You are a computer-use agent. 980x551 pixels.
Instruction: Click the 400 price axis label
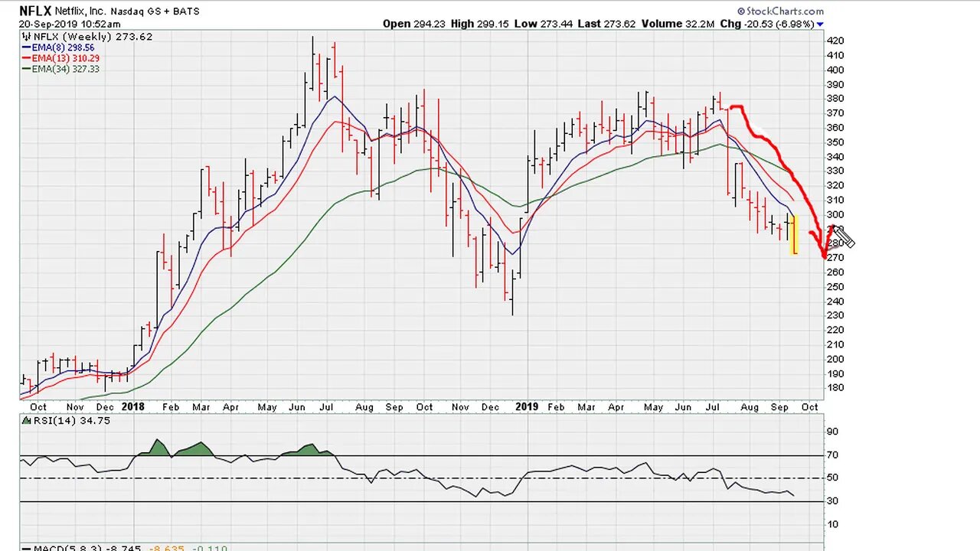click(835, 70)
